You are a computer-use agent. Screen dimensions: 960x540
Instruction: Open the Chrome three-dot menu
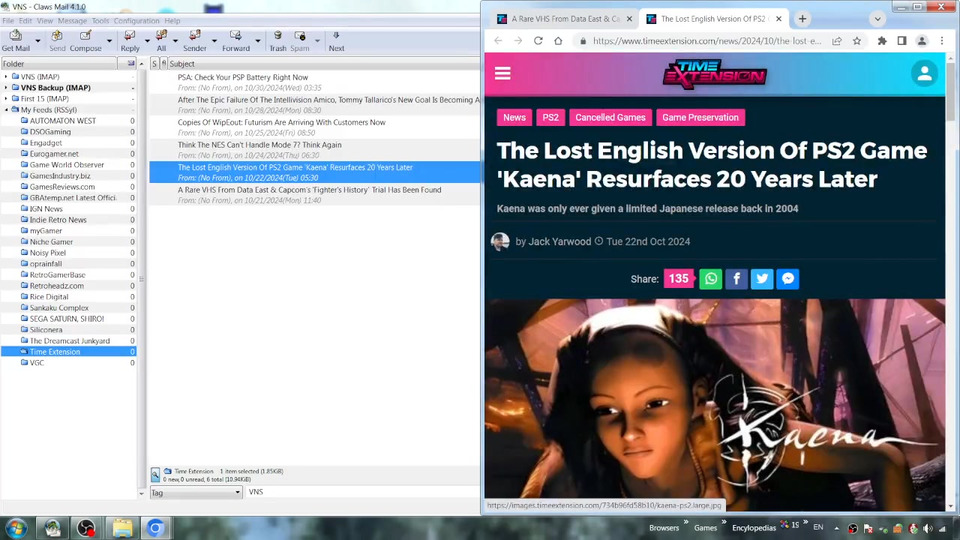click(x=942, y=40)
